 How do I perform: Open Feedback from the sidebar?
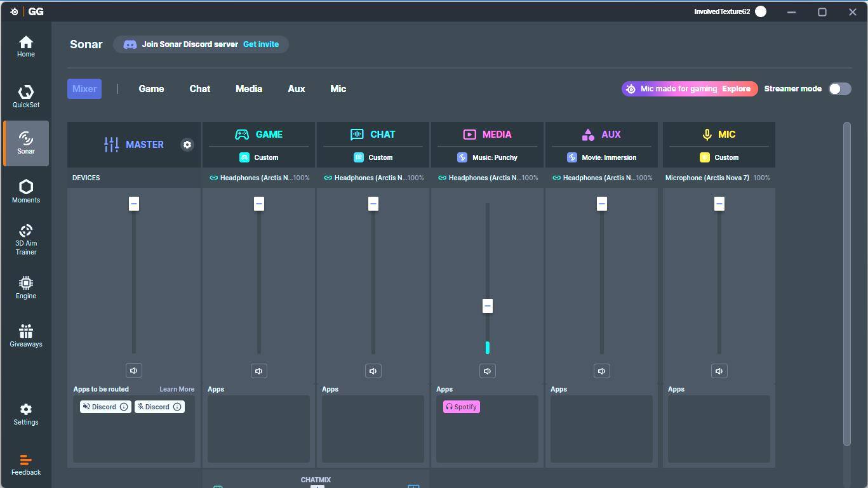pyautogui.click(x=26, y=465)
